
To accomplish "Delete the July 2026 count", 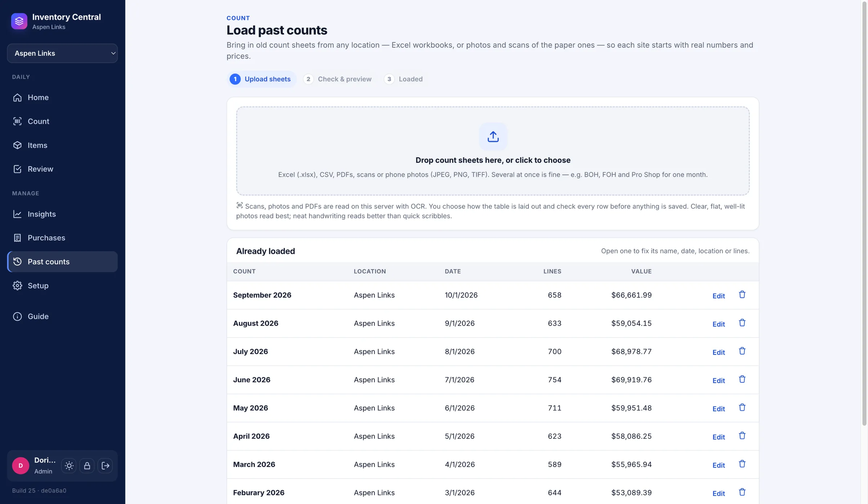I will [742, 351].
